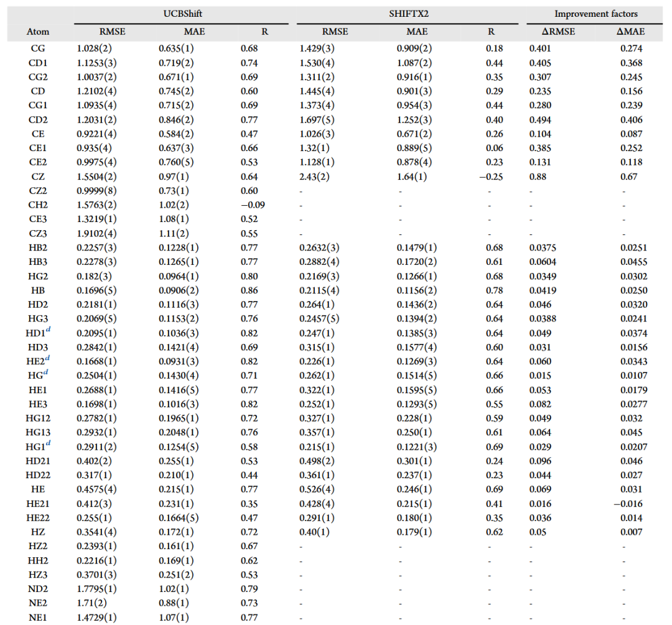Select the SHIFTX2 group header
The height and width of the screenshot is (625, 672).
(408, 14)
